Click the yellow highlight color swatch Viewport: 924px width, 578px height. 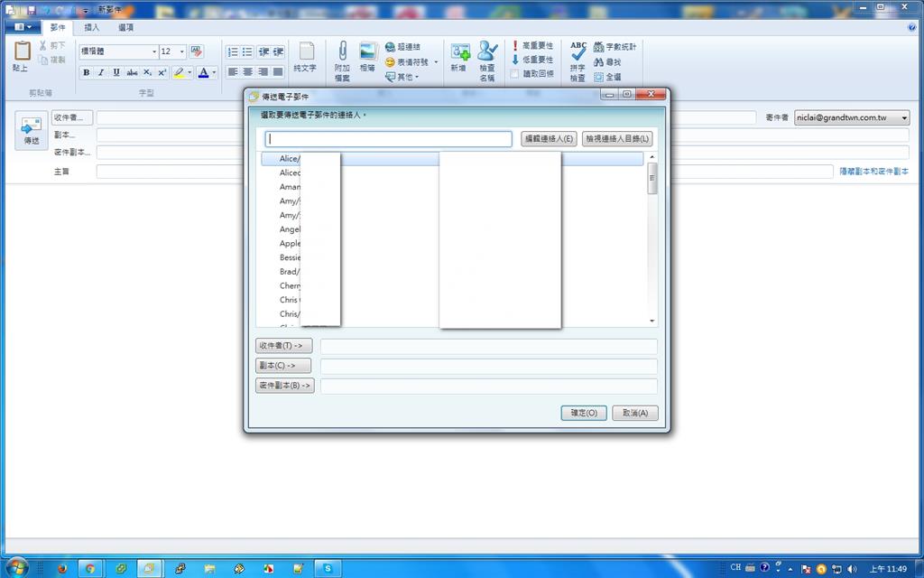pos(179,72)
